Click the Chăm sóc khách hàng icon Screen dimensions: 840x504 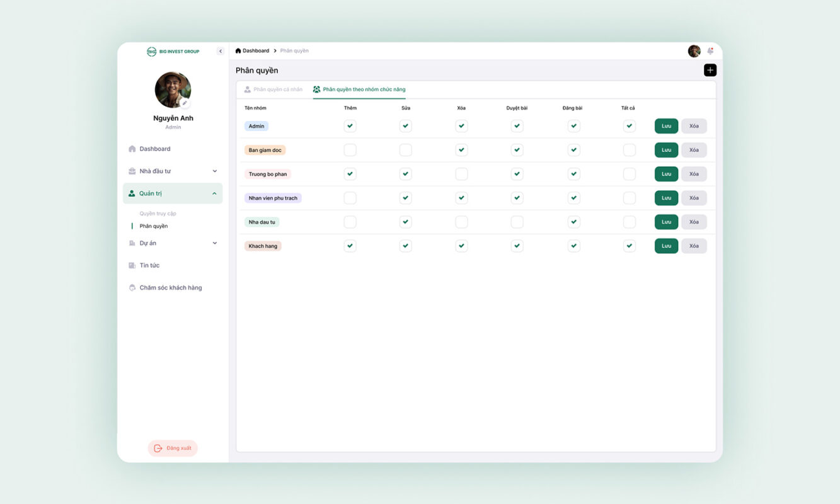point(132,288)
